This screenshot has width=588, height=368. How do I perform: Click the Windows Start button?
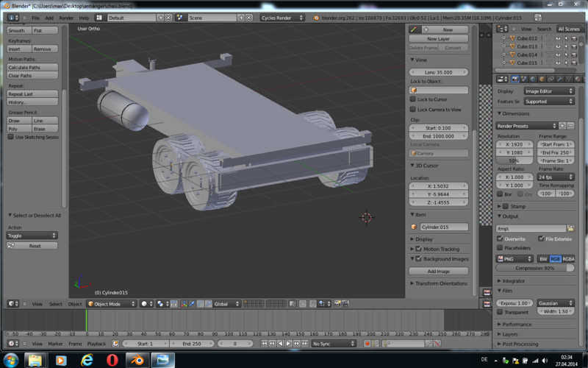pyautogui.click(x=11, y=360)
